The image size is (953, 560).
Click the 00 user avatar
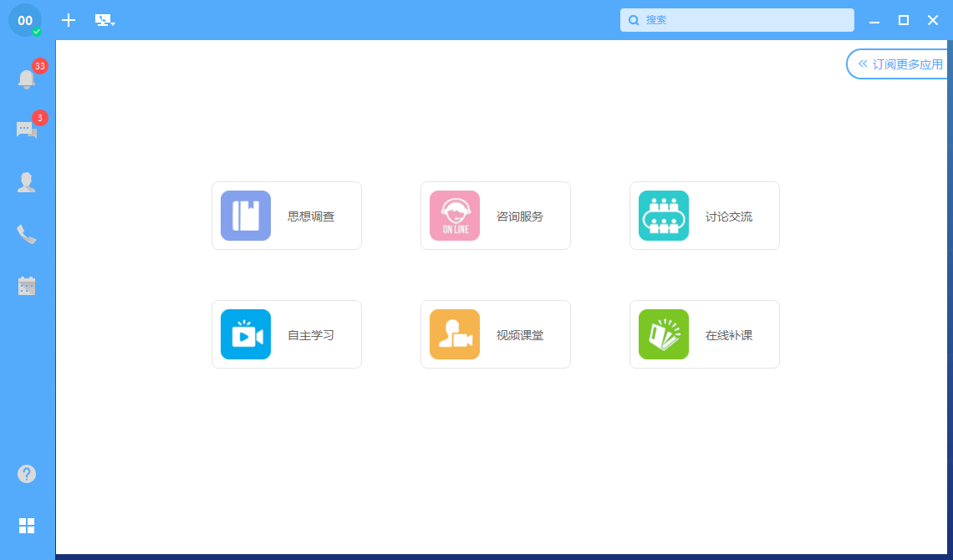pos(25,20)
